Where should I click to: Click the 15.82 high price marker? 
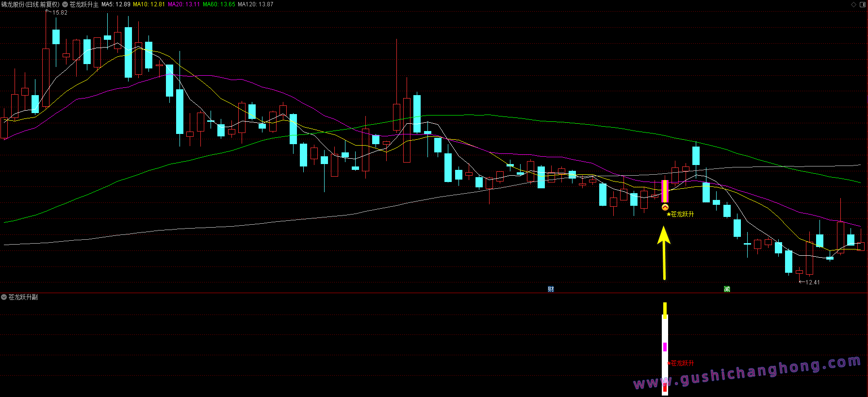click(x=60, y=13)
